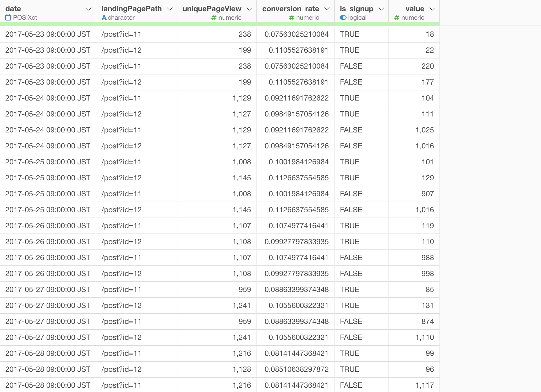Click the conversion_rate cell 0.1074977416441 with FALSE
Viewport: 541px width, 392px height.
point(296,258)
